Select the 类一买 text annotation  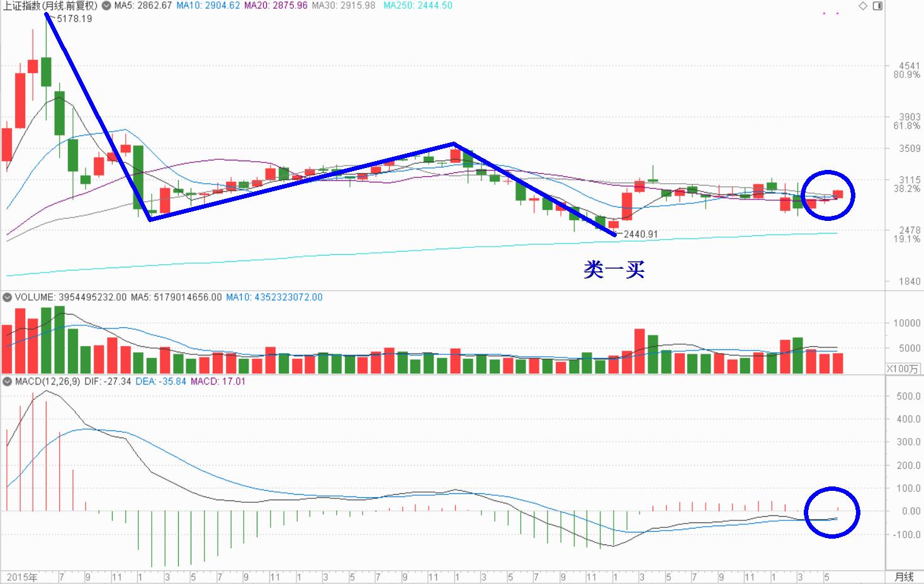(x=614, y=270)
